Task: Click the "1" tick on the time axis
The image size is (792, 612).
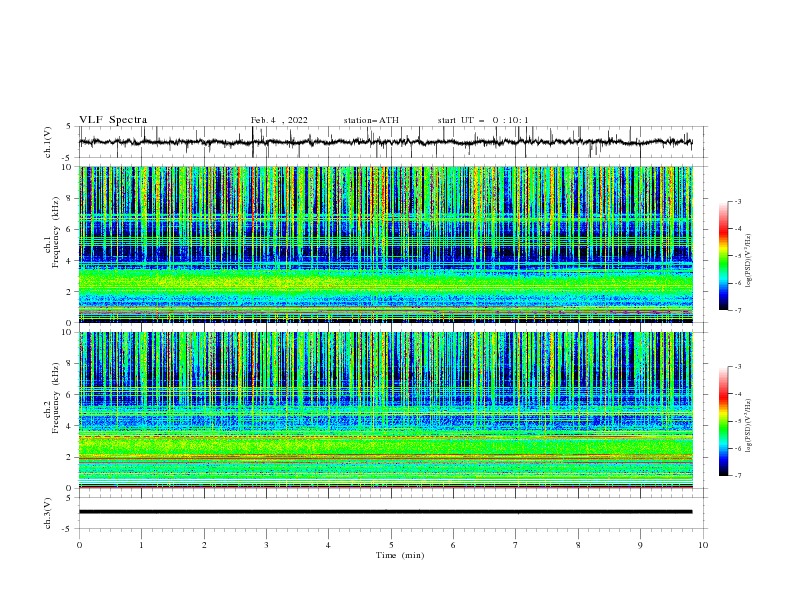Action: [141, 545]
